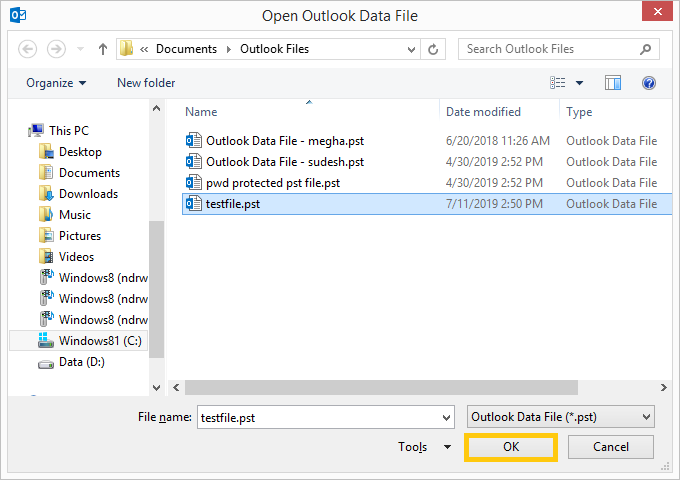Open the Tools dropdown menu
Screen dimensions: 680x480
pos(425,447)
